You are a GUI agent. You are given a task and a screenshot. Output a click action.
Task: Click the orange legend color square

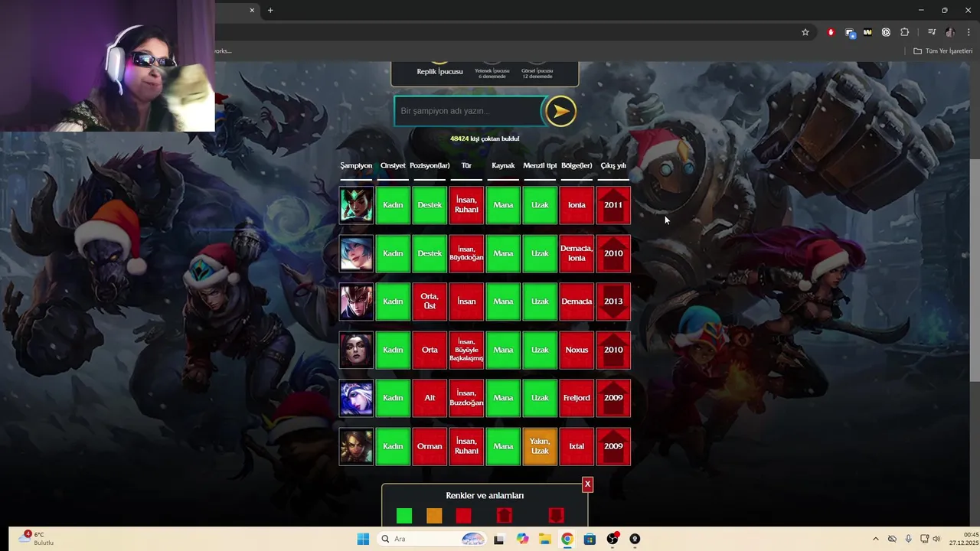click(x=434, y=516)
